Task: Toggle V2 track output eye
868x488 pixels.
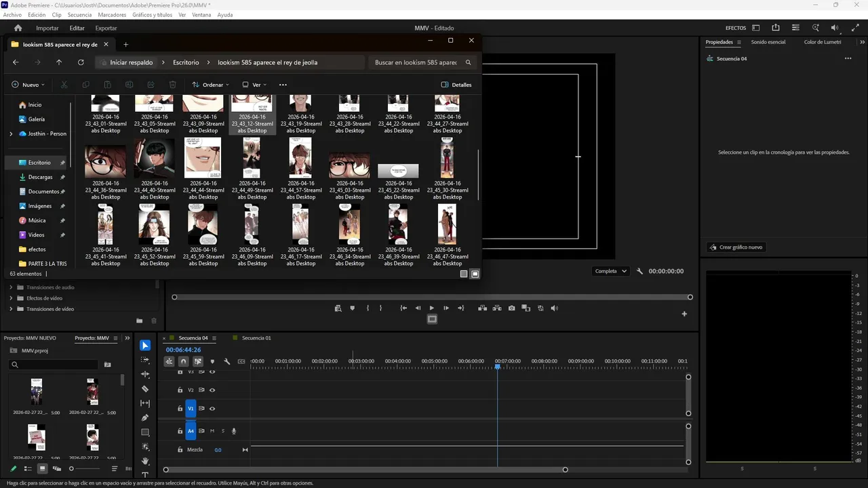Action: pos(212,390)
